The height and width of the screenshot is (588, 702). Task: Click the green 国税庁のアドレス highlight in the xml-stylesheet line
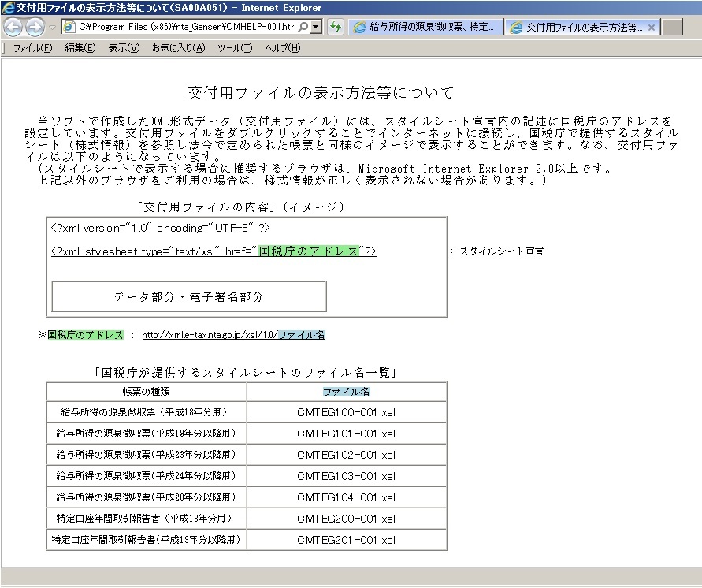[309, 251]
